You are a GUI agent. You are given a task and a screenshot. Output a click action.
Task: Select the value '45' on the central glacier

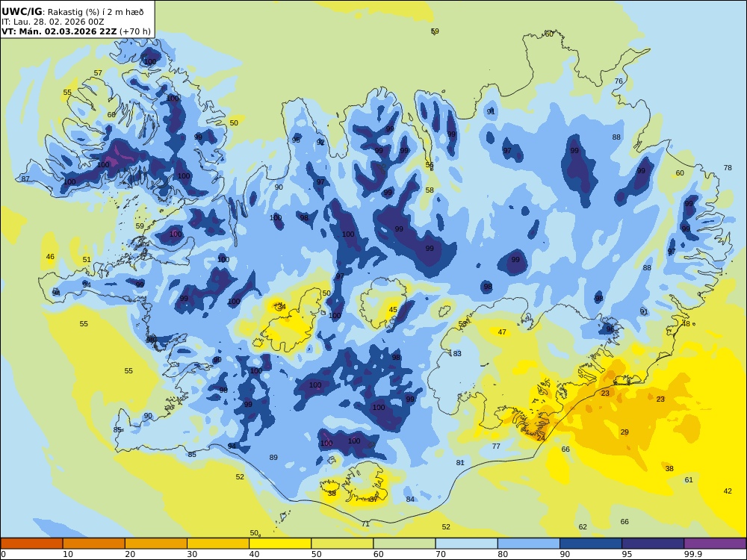click(393, 310)
